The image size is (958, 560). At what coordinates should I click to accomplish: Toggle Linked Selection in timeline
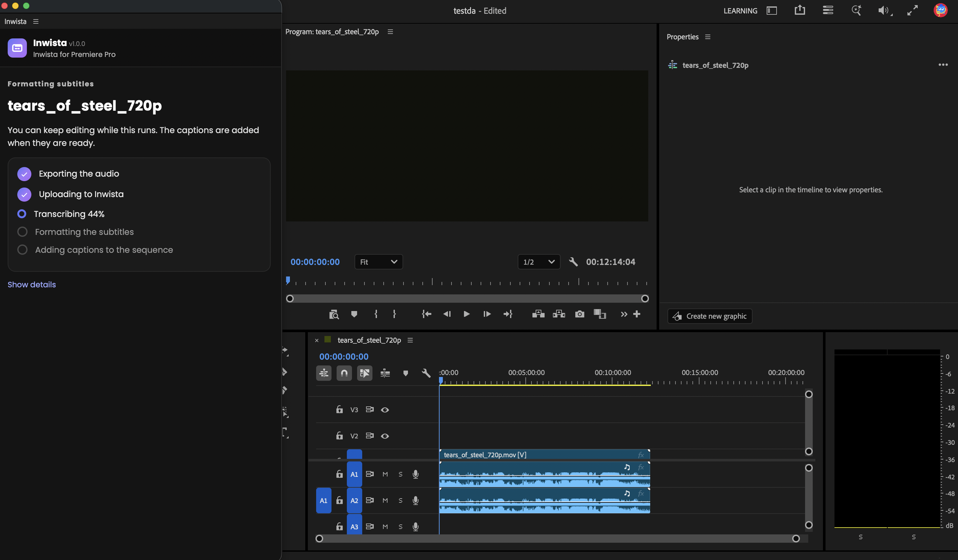click(364, 373)
